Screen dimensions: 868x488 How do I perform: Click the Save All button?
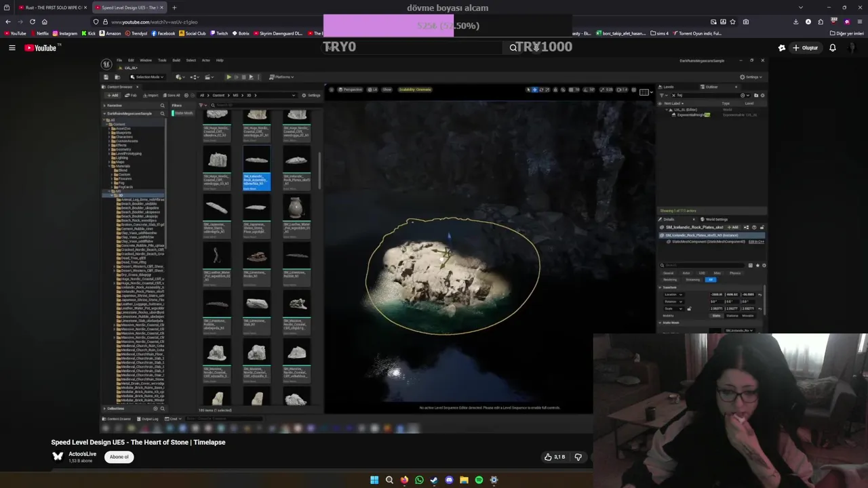(172, 96)
